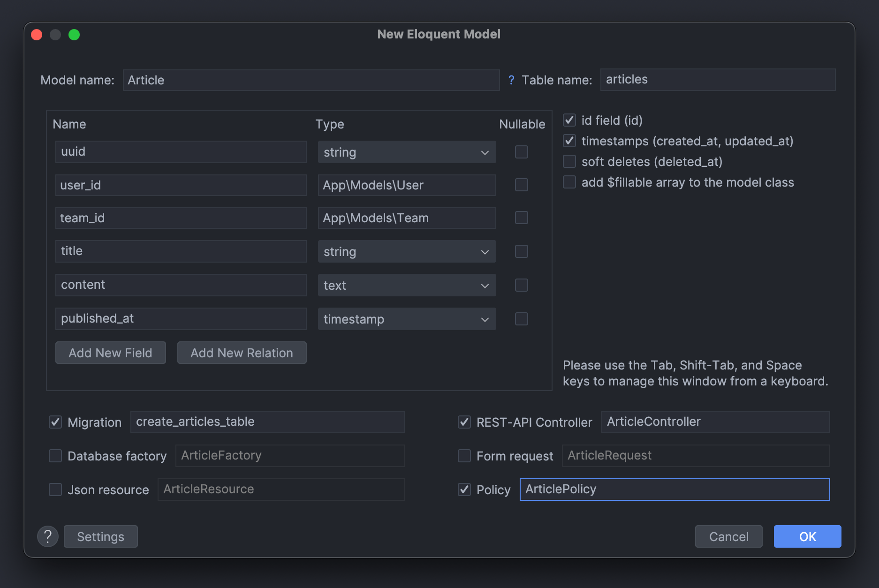Open the title field type dropdown
The width and height of the screenshot is (879, 588).
click(x=485, y=251)
